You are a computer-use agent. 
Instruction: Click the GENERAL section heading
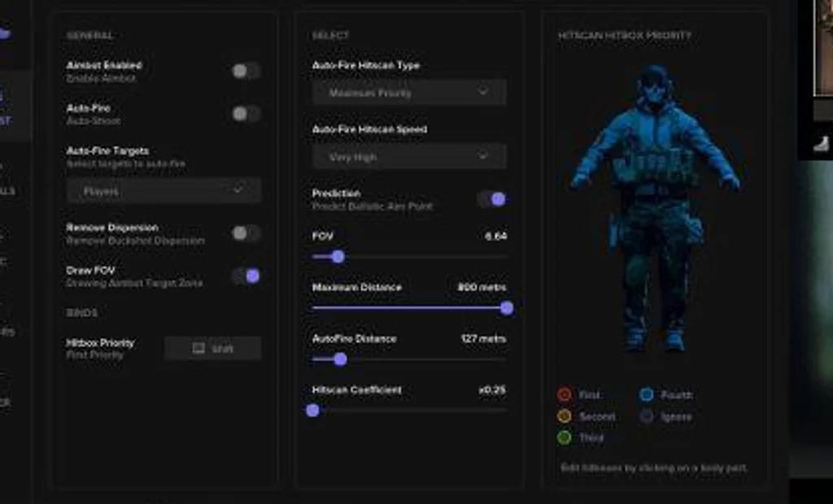(x=89, y=36)
